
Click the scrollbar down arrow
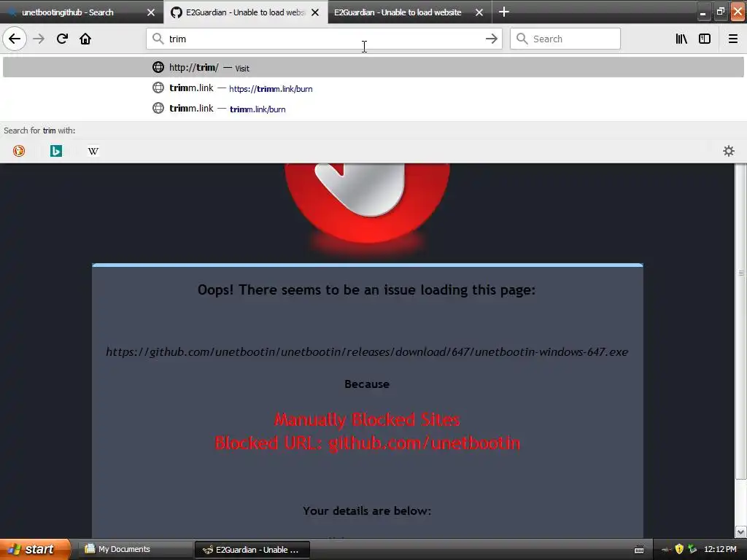(740, 532)
